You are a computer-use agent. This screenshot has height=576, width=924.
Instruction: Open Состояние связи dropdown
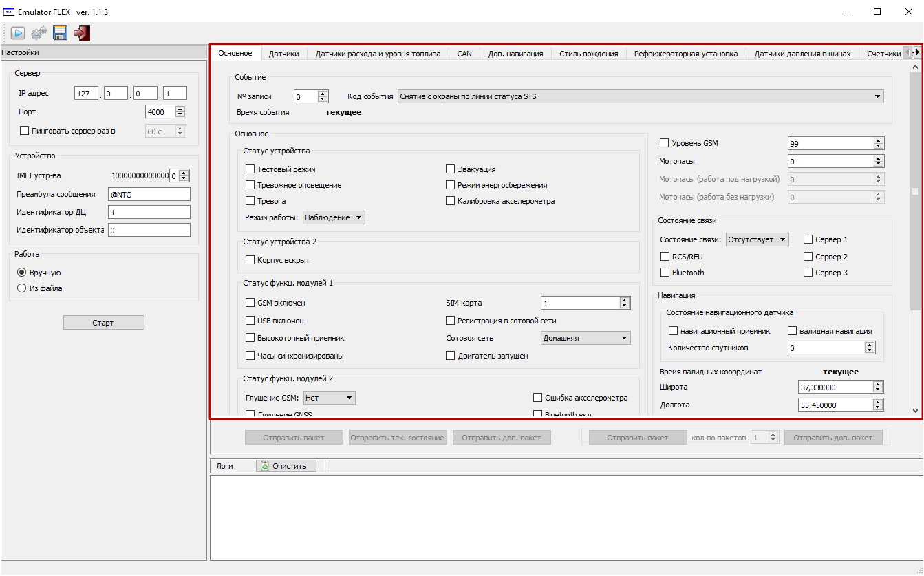tap(758, 239)
